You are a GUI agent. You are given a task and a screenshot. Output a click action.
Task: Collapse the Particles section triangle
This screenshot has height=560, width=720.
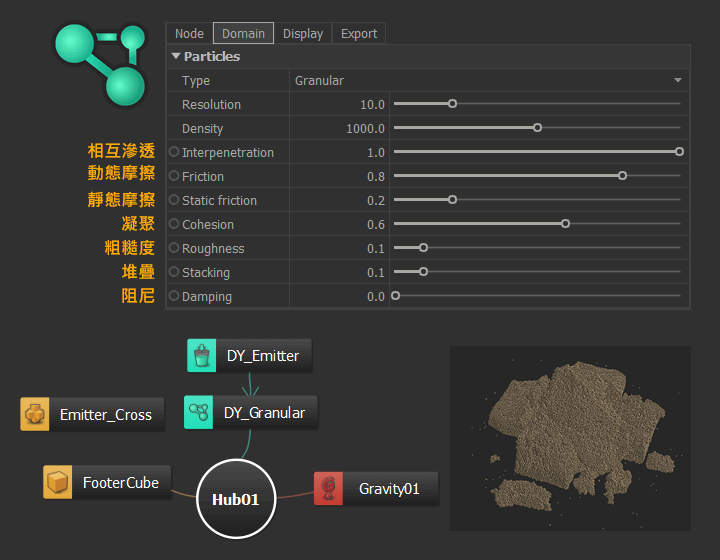(x=176, y=57)
